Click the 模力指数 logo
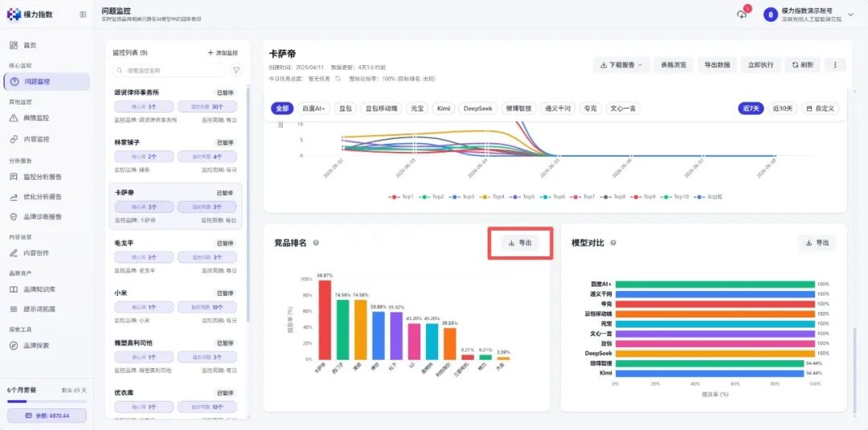Viewport: 868px width, 430px height. [30, 14]
